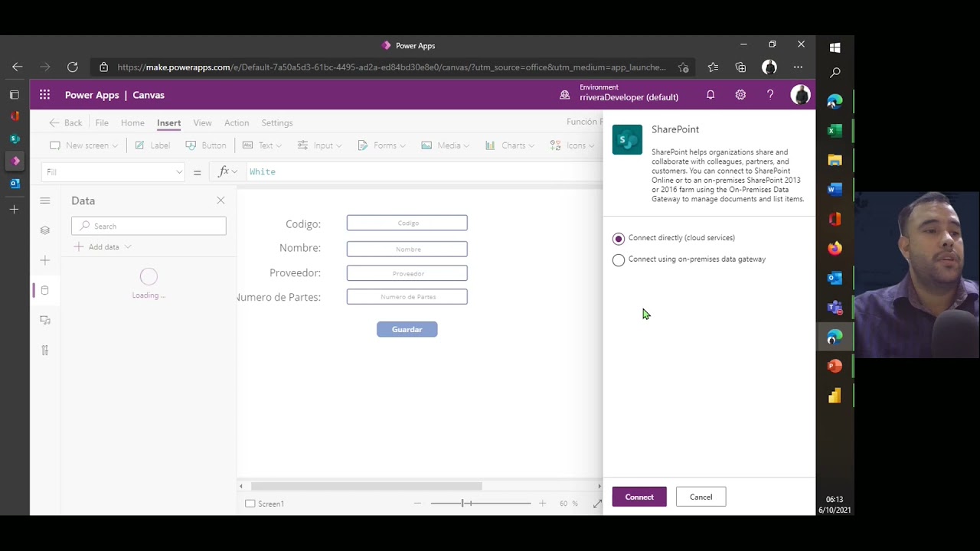The width and height of the screenshot is (980, 551).
Task: Open the Edge settings and more menu
Action: coord(798,67)
